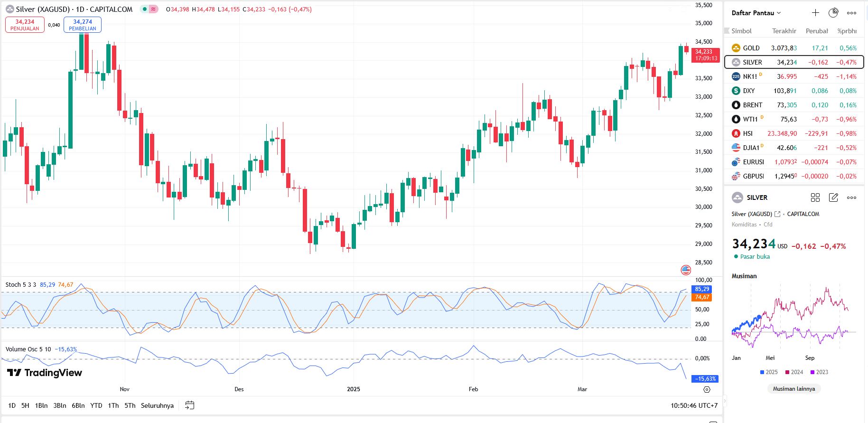Viewport: 868px width, 423px height.
Task: Collapse the right sidebar panel handle
Action: 724,401
